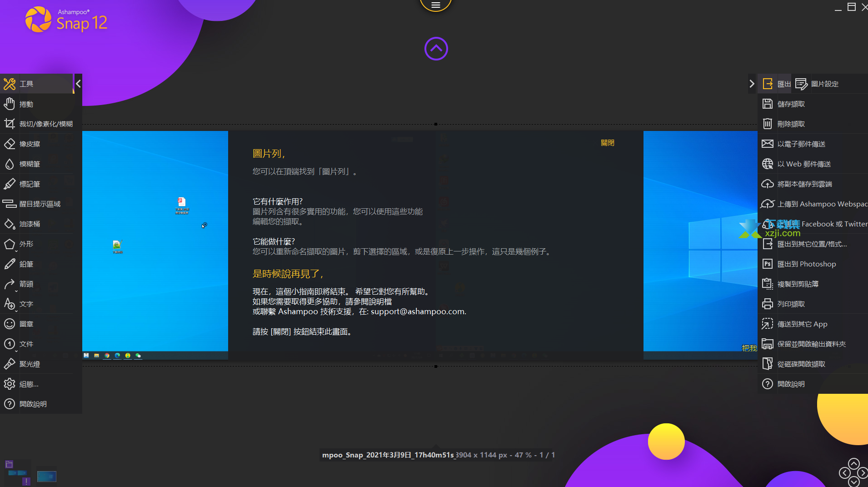Choose 以 Web 郵件傳送 web mail option

pyautogui.click(x=813, y=164)
